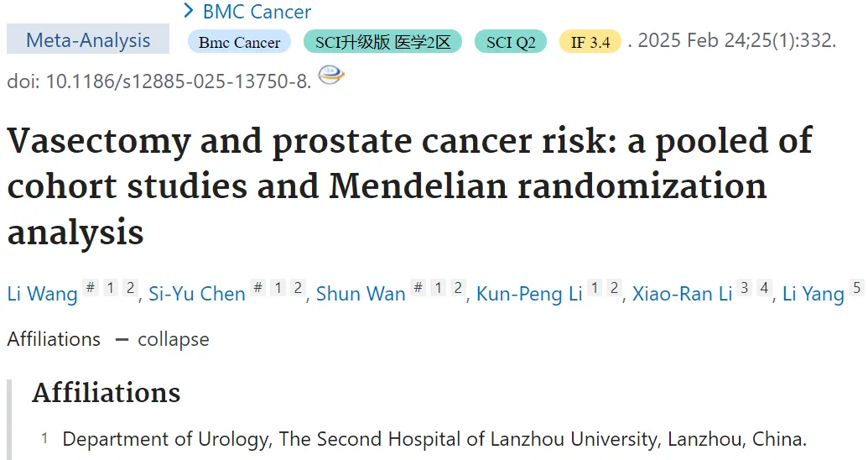The height and width of the screenshot is (460, 868).
Task: Click the yellow IF 3.4 badge
Action: 590,42
